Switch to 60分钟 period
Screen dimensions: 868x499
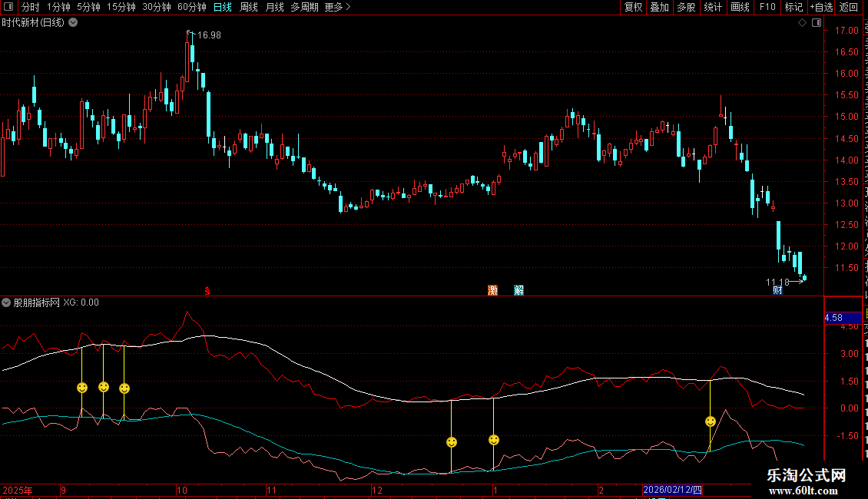[x=191, y=7]
